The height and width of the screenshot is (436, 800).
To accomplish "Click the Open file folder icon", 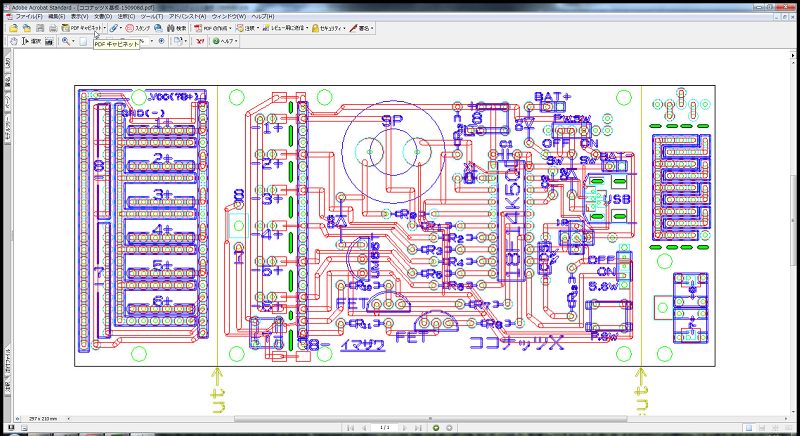I will coord(14,28).
